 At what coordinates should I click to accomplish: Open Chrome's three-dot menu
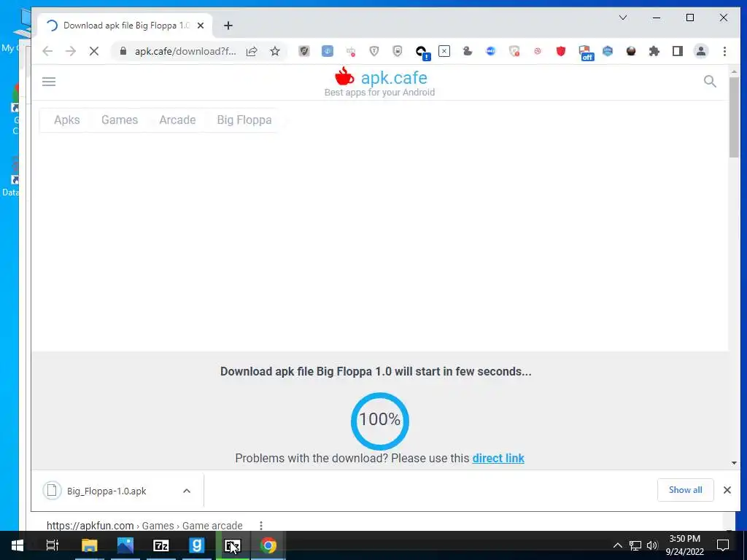pyautogui.click(x=724, y=51)
